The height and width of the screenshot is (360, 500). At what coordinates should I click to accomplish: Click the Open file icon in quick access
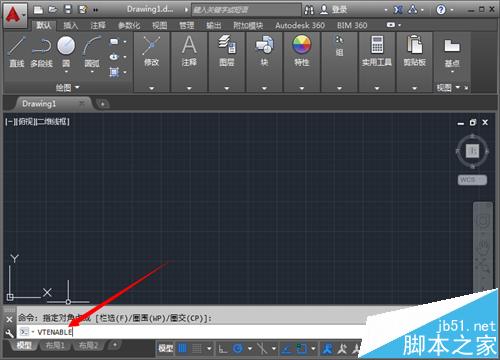tap(53, 10)
